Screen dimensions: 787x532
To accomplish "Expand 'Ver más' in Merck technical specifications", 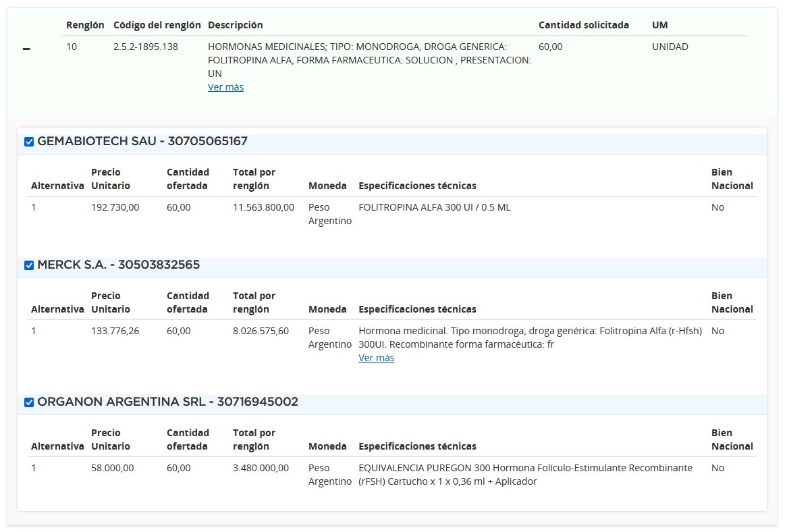I will pyautogui.click(x=376, y=358).
